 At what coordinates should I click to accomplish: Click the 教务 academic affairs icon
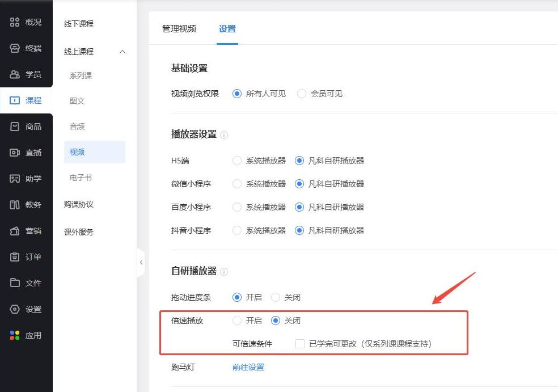[15, 205]
